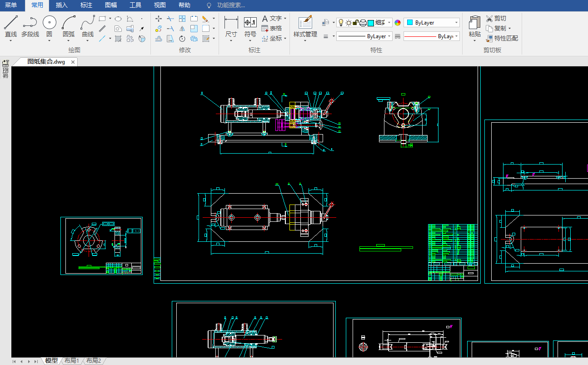
Task: Click the 功能搜索 search field
Action: tap(231, 5)
